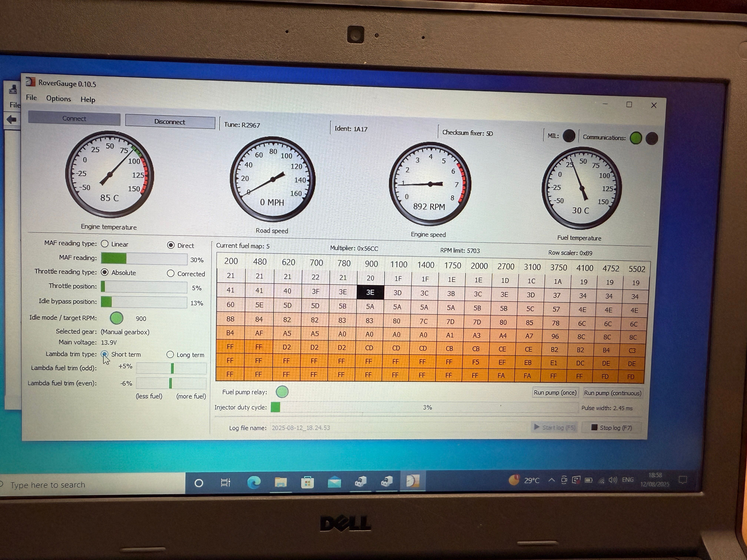This screenshot has width=747, height=560.
Task: Open the Microsoft Store taskbar icon
Action: tap(307, 482)
